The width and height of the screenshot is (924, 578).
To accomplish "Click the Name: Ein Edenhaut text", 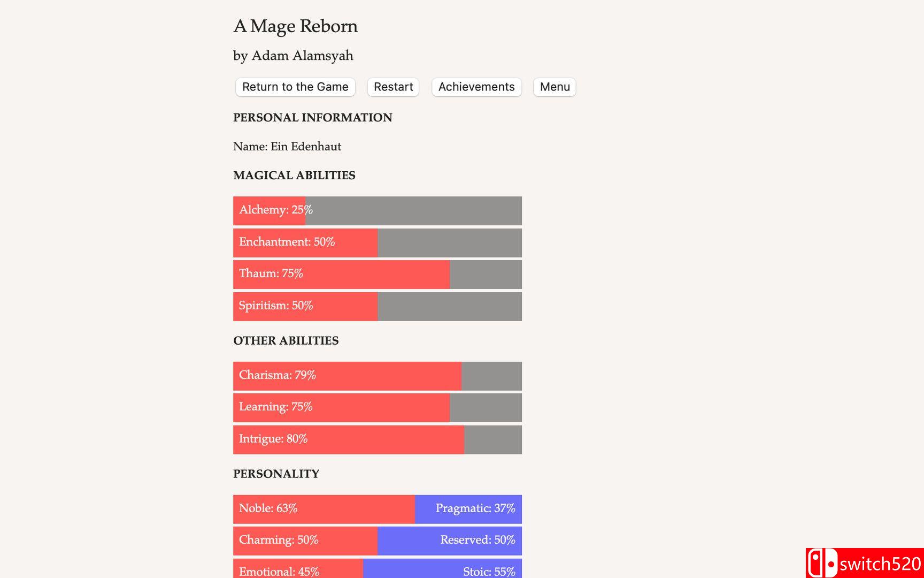I will click(287, 147).
